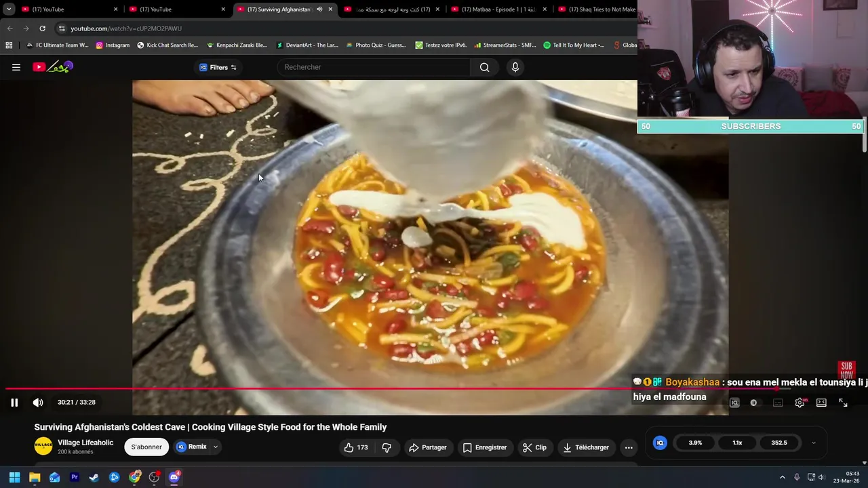Open Kick Chat Search bookmark
868x488 pixels.
point(167,45)
